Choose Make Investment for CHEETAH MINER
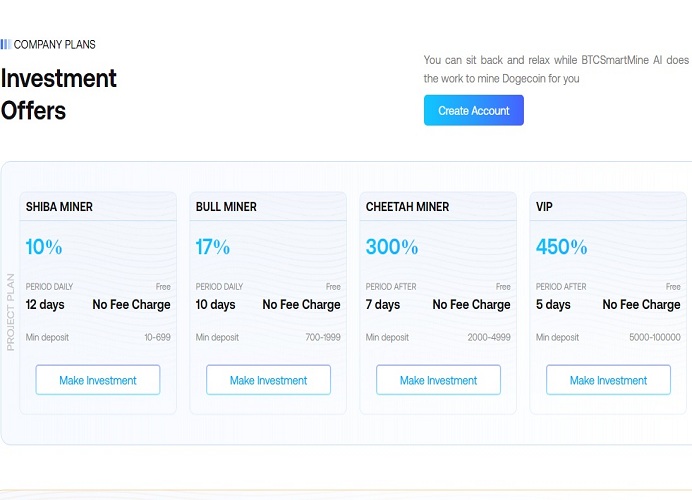 click(x=439, y=380)
